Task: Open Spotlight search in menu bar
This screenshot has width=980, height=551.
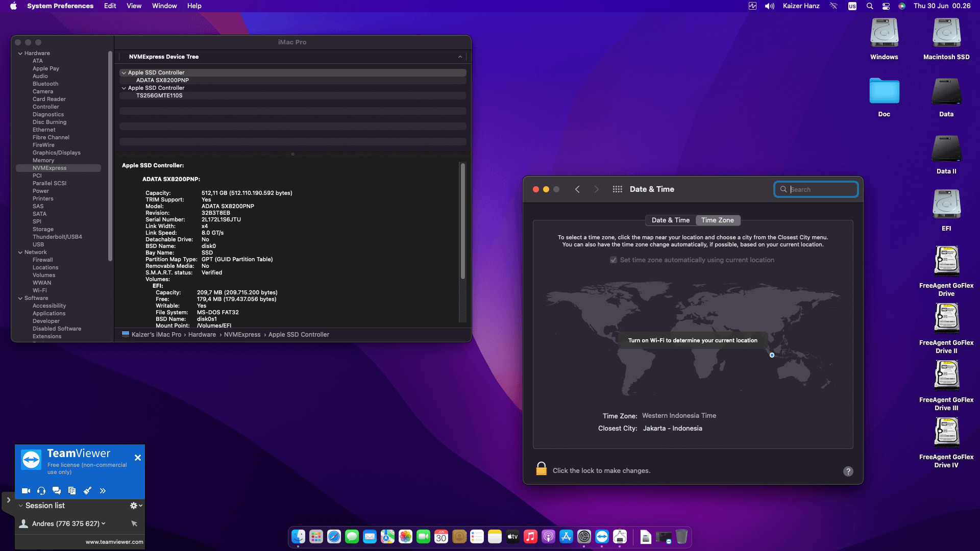Action: pyautogui.click(x=870, y=6)
